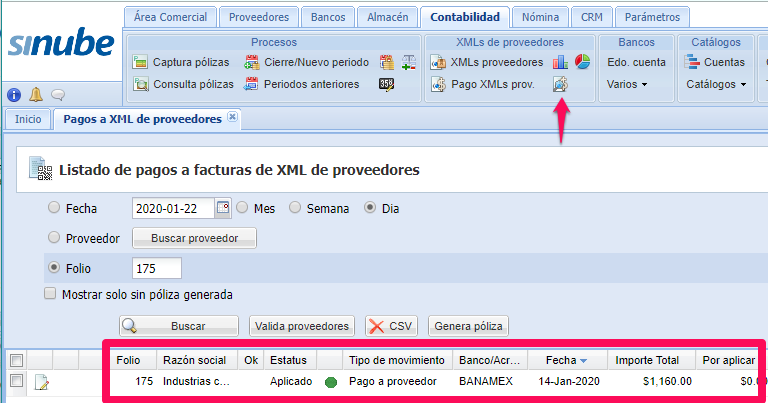
Task: Expand the Catálogos dropdown
Action: coord(716,84)
